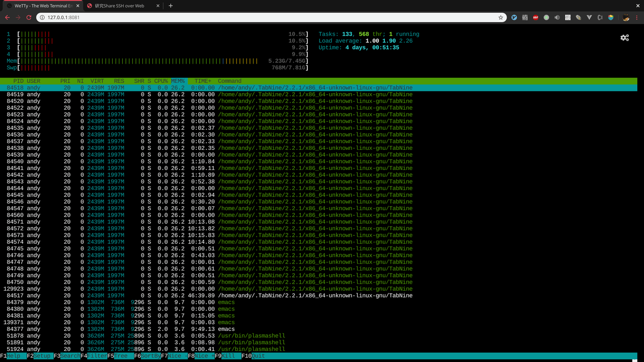Select TabNine process row PID 84517
The image size is (644, 362).
point(318,296)
